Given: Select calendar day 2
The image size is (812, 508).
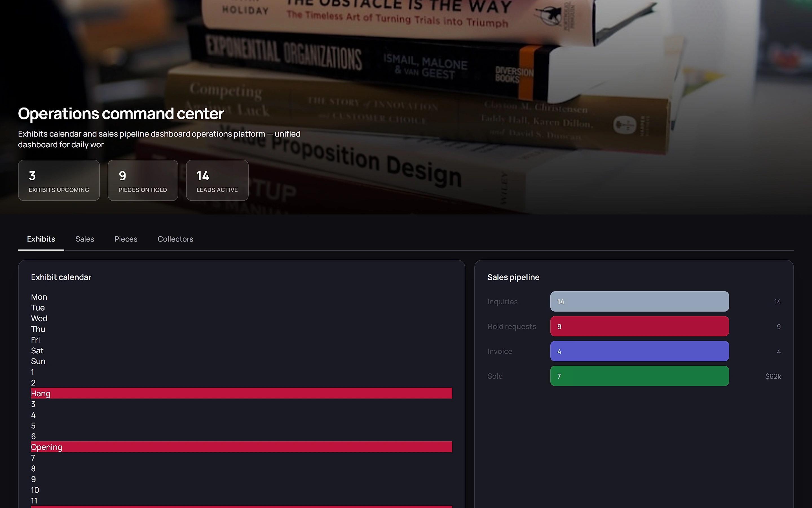Looking at the screenshot, I should coord(33,383).
